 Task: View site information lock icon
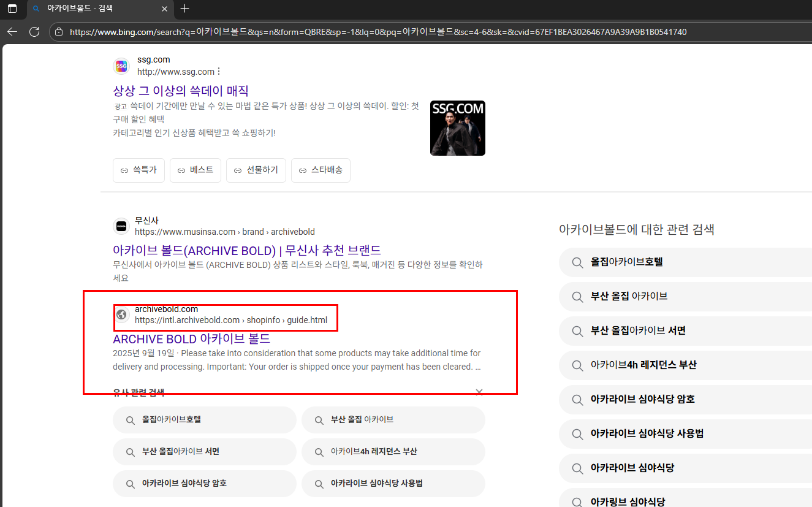point(58,32)
